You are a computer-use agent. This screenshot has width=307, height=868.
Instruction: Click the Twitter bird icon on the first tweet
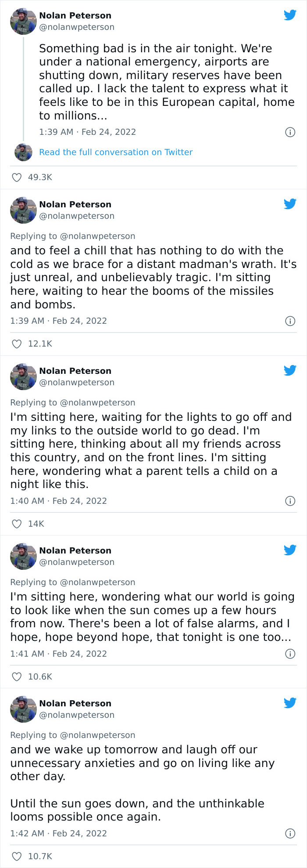[290, 14]
